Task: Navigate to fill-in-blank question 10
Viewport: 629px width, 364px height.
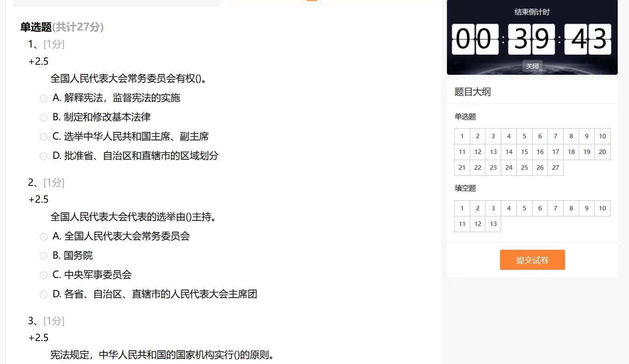Action: [602, 208]
